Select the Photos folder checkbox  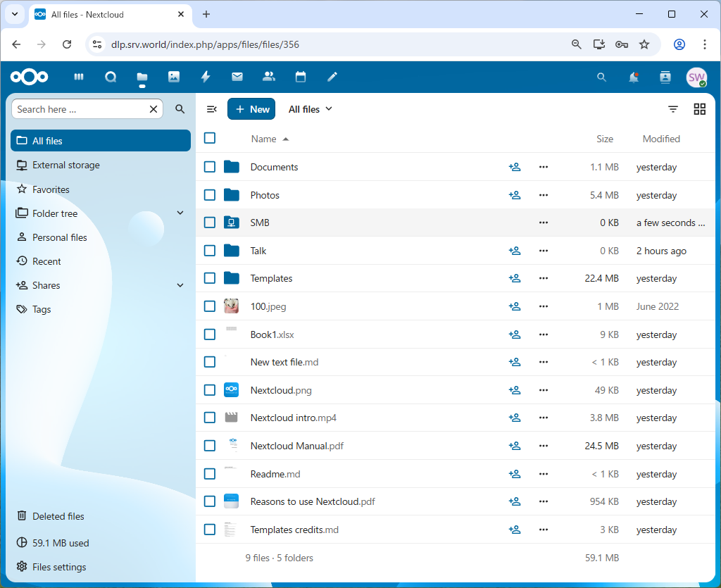[210, 195]
